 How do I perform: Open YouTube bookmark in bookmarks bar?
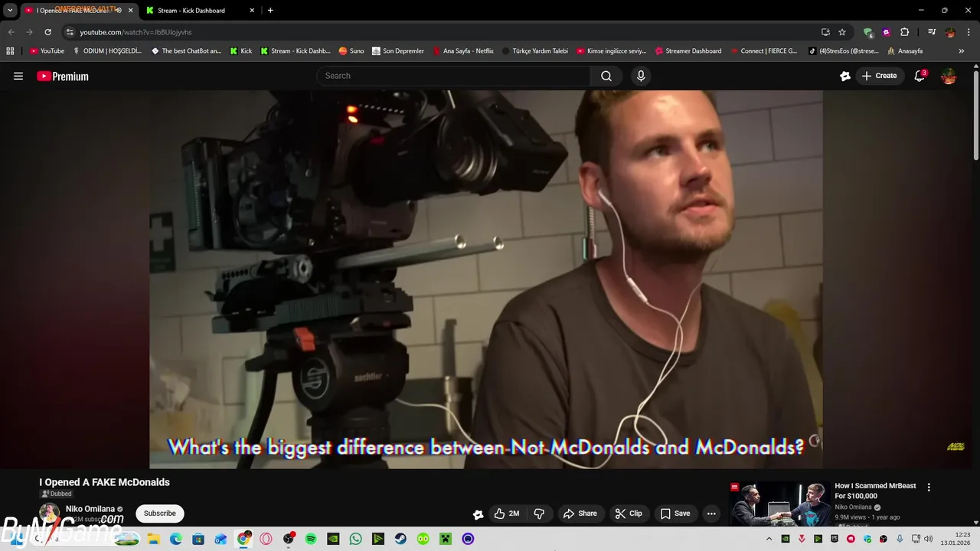47,51
